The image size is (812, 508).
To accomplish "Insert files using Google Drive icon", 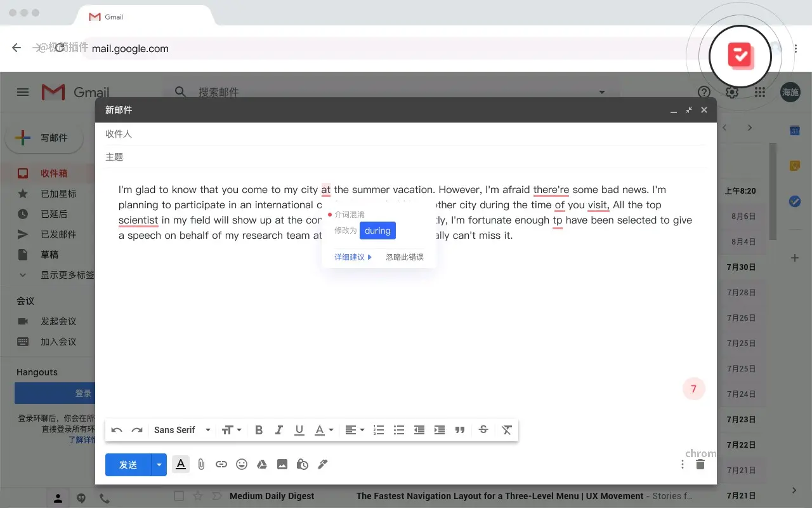I will [x=261, y=464].
